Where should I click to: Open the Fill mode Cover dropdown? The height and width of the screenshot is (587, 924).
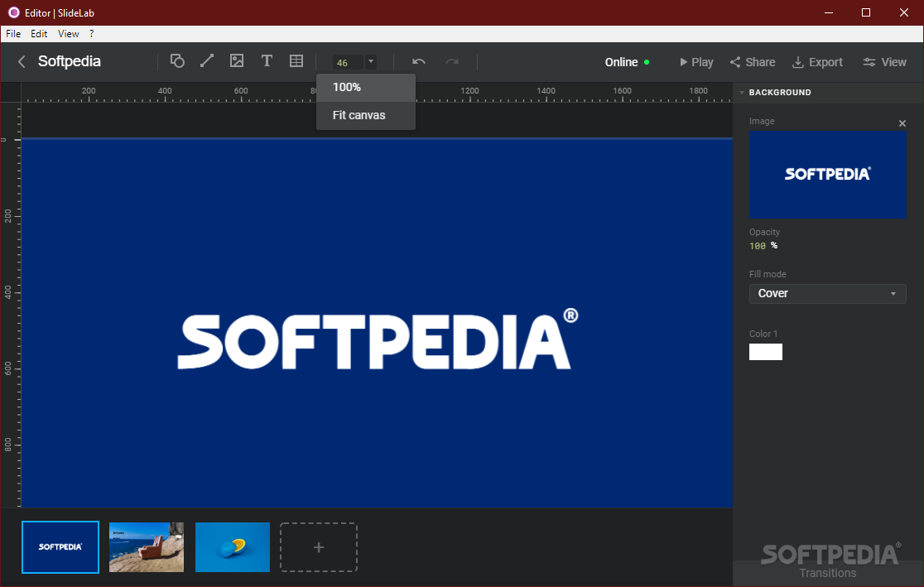click(x=827, y=293)
